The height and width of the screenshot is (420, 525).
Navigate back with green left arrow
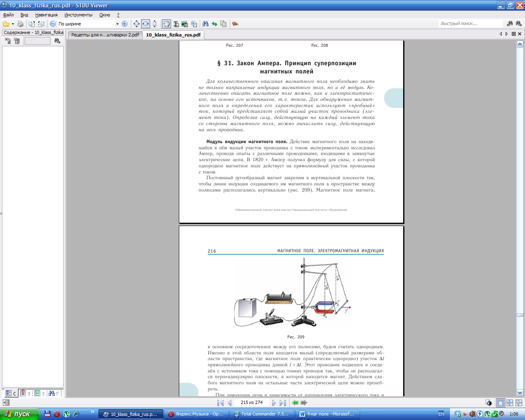coord(295,403)
